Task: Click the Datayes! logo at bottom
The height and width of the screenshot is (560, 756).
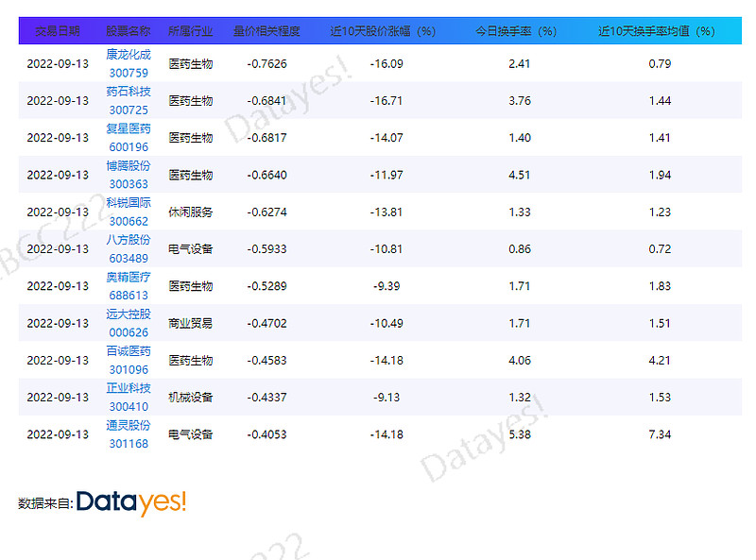Action: [x=131, y=502]
